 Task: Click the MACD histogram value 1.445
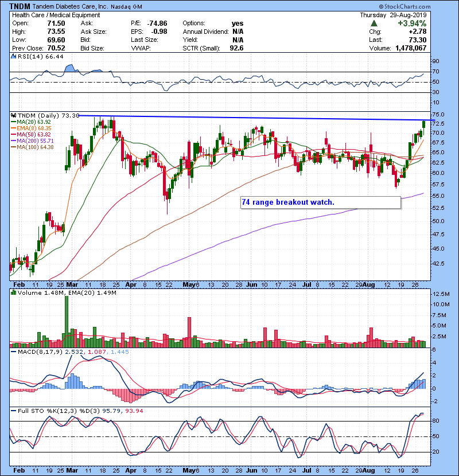tap(120, 352)
